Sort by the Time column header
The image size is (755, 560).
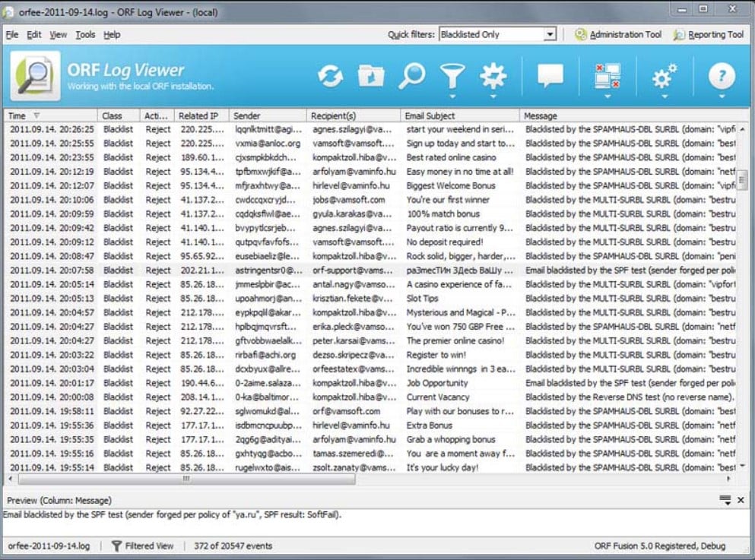click(x=50, y=116)
